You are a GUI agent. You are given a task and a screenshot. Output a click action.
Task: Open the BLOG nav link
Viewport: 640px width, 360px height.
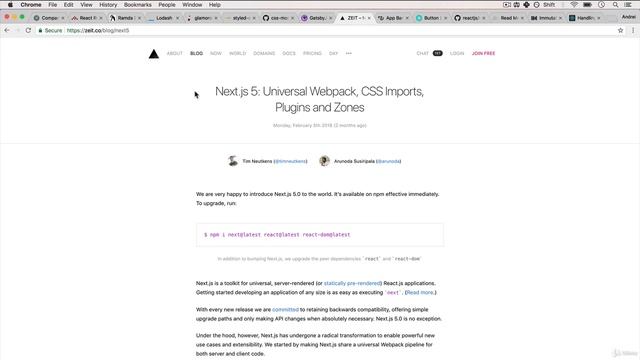pos(196,53)
